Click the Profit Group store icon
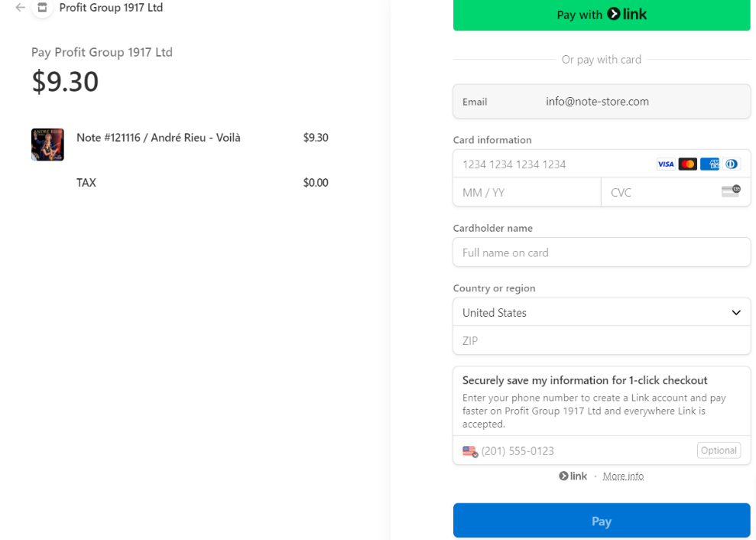The image size is (756, 540). [x=42, y=8]
